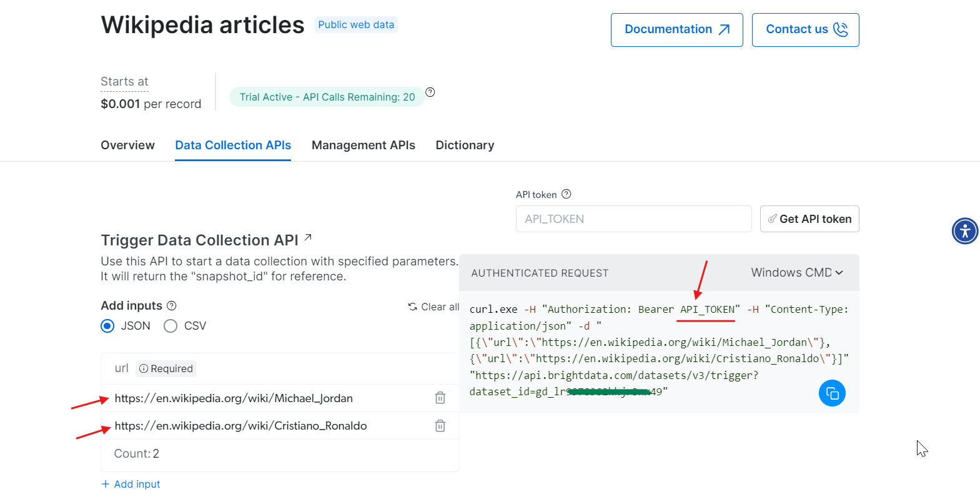Screen dimensions: 980x497
Task: Click the Trial Active API calls badge
Action: coord(327,97)
